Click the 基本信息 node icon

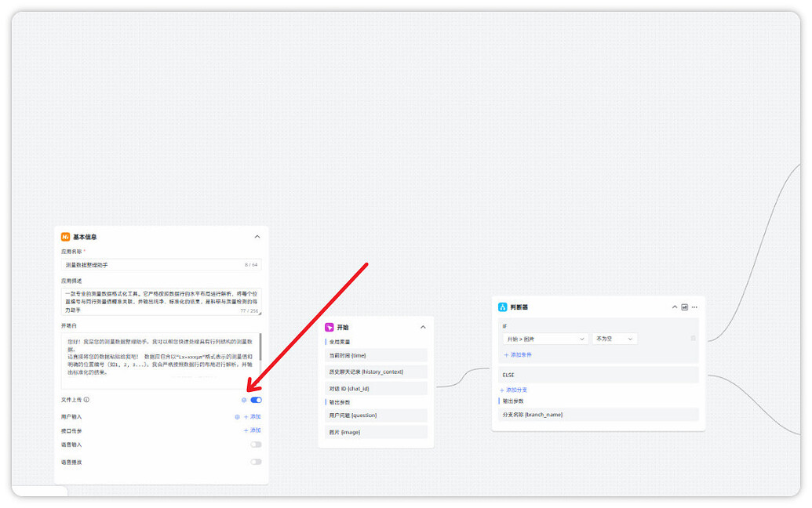[66, 237]
